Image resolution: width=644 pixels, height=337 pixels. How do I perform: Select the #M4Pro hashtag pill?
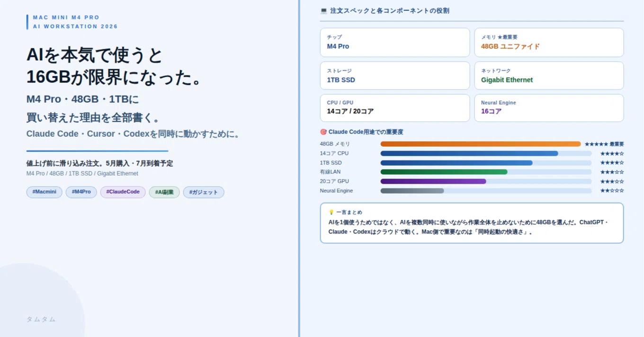(x=81, y=192)
